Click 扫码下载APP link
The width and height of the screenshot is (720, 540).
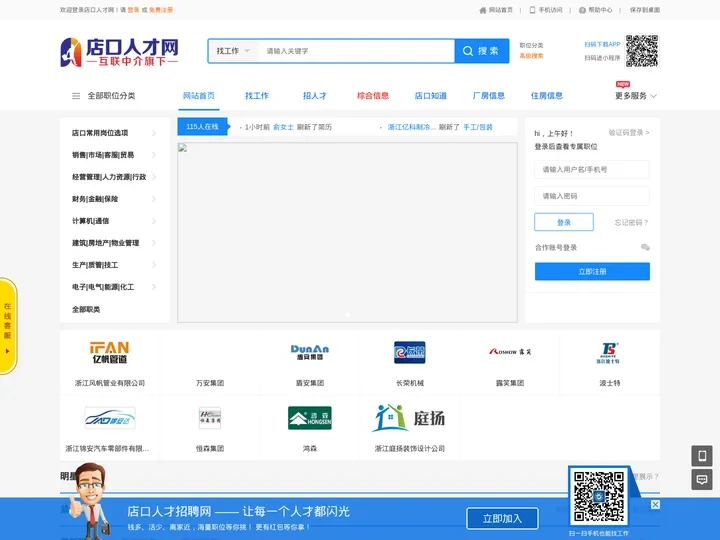[x=602, y=45]
